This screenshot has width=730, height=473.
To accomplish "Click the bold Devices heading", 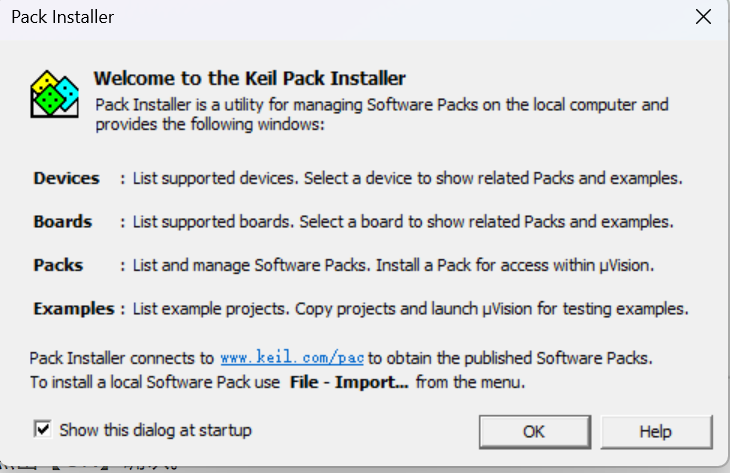I will [67, 178].
